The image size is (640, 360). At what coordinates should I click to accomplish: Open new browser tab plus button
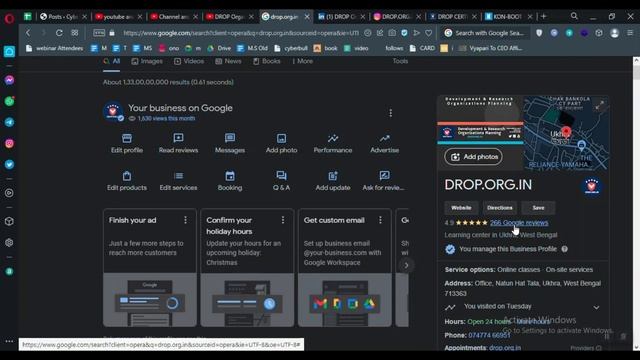(543, 16)
